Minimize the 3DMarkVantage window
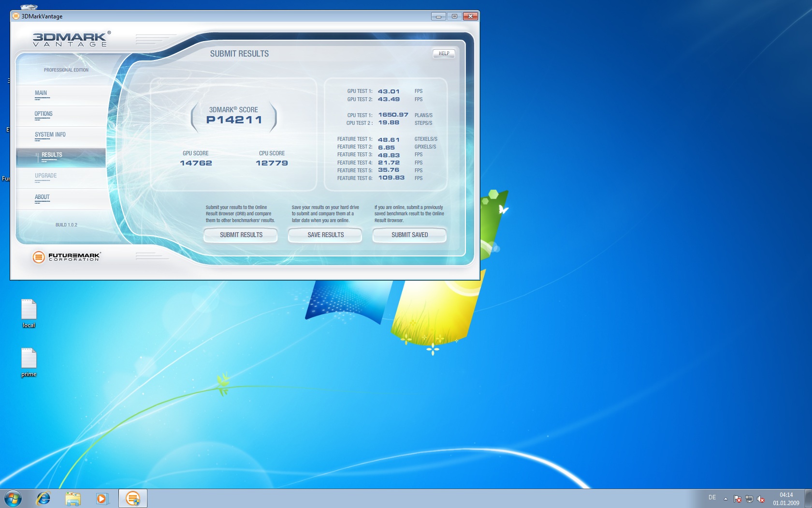 pos(438,16)
